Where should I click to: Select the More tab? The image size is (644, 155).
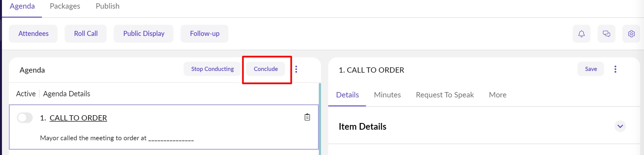[497, 95]
